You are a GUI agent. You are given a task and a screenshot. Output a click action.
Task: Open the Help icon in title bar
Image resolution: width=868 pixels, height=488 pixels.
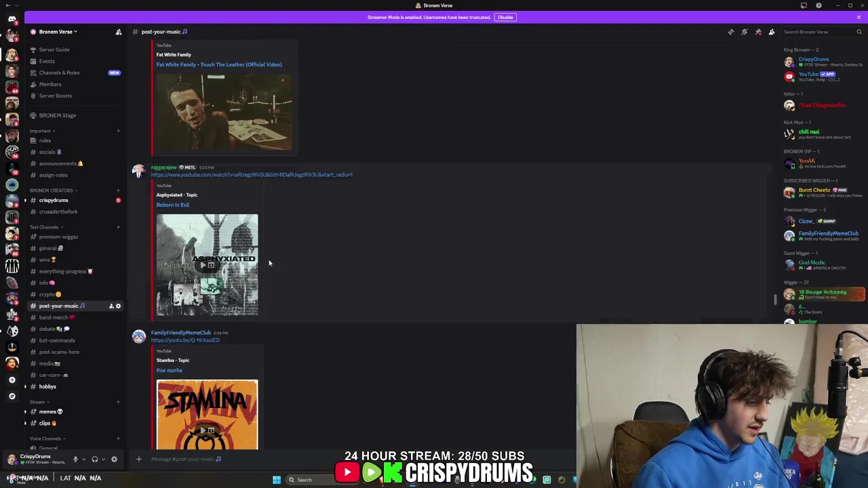818,5
